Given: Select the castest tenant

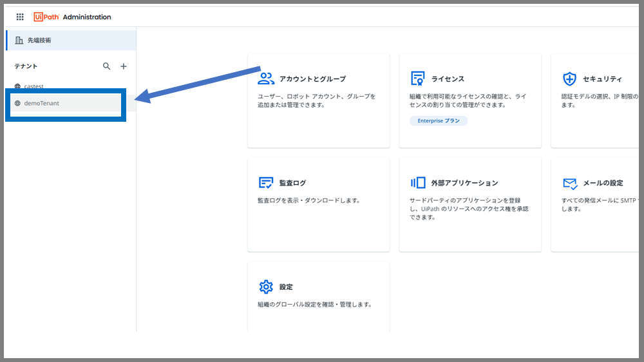Looking at the screenshot, I should pos(33,86).
